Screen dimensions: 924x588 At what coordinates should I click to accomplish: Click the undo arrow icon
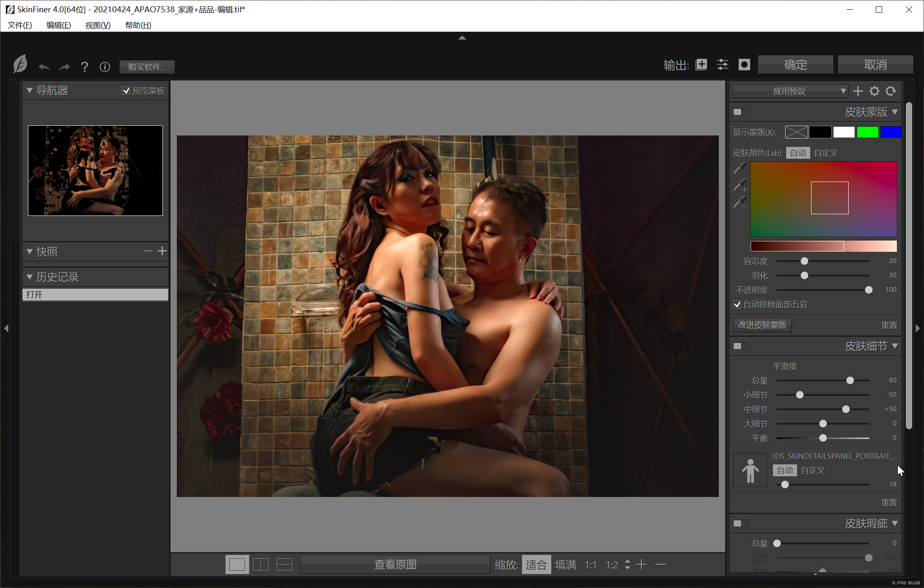44,67
